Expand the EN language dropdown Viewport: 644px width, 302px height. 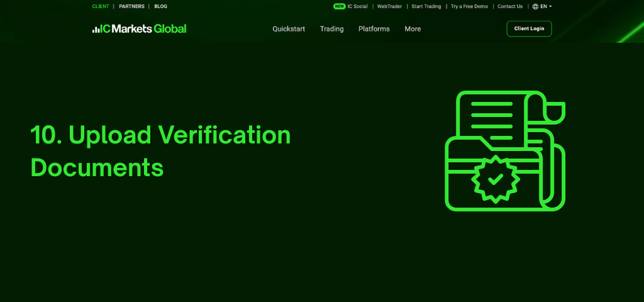click(x=546, y=6)
